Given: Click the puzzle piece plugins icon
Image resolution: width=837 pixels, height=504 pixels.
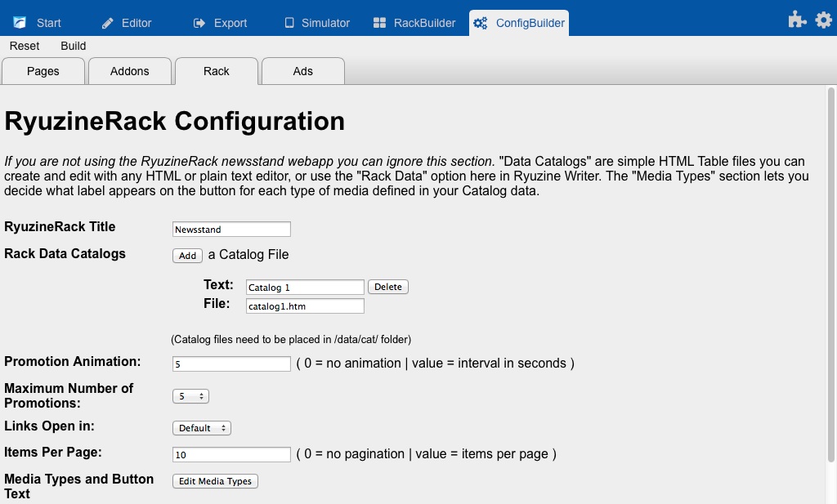Looking at the screenshot, I should 797,20.
